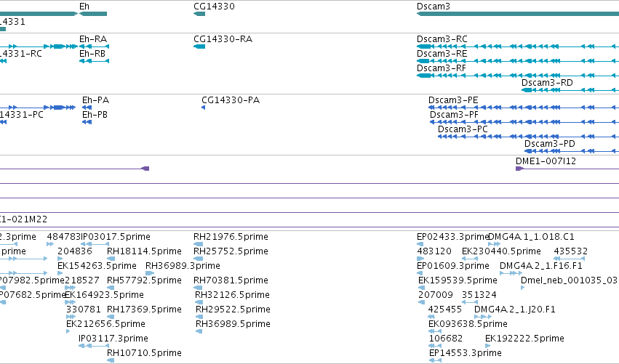Select EST 484783 label

pyautogui.click(x=63, y=237)
